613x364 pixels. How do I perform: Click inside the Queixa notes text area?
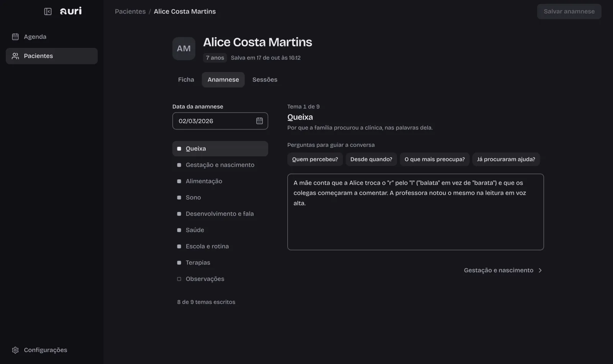(416, 212)
